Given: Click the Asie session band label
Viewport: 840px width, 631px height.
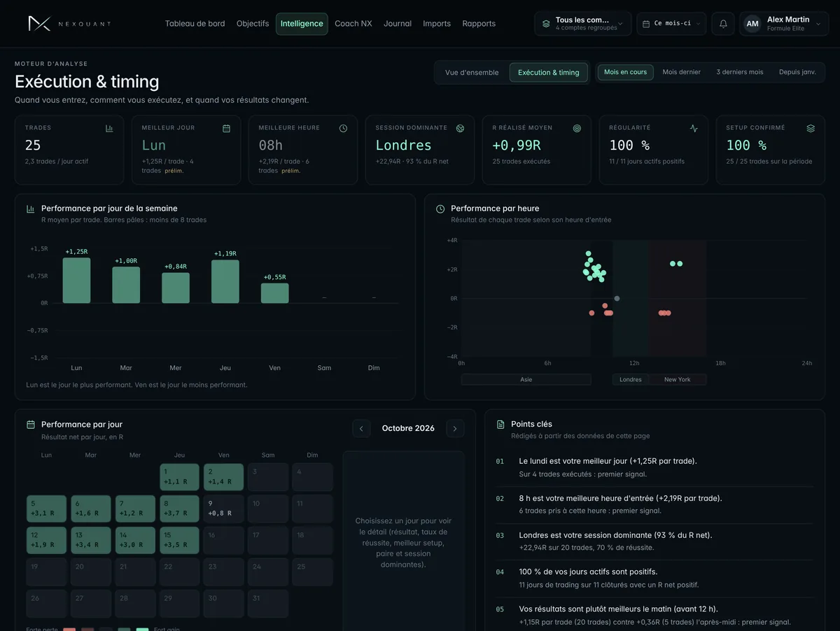Looking at the screenshot, I should (x=526, y=380).
